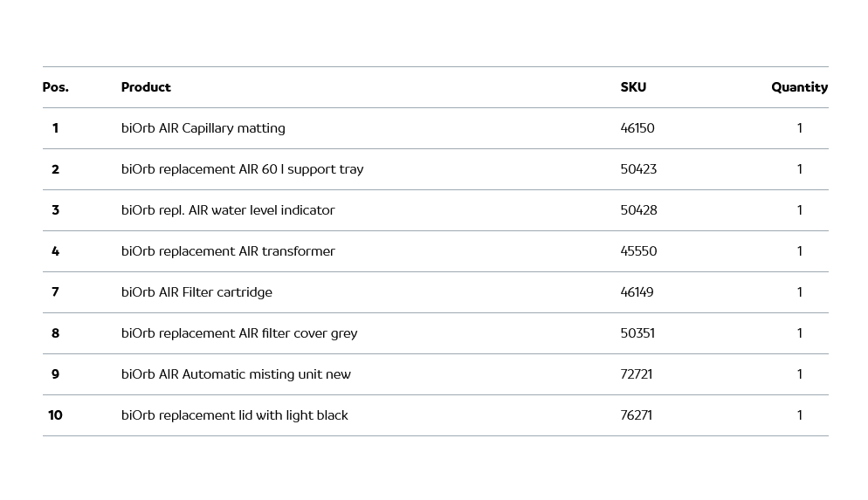Open biOrb AIR Filter cartridge product
This screenshot has height=500, width=868.
click(196, 292)
